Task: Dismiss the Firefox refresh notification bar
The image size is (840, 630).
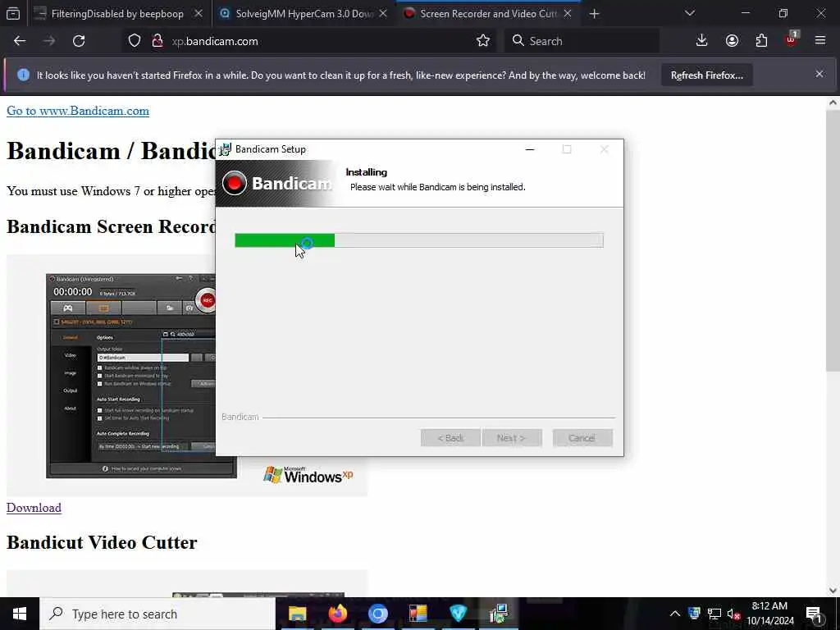Action: coord(819,75)
